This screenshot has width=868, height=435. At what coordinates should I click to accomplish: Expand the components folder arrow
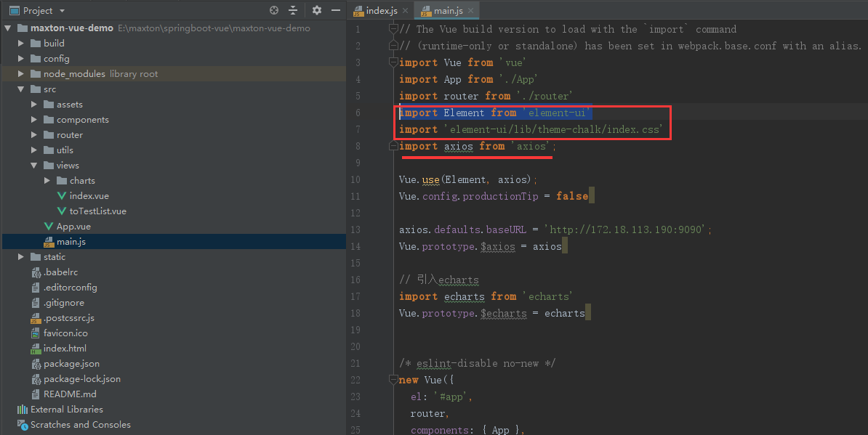[34, 119]
